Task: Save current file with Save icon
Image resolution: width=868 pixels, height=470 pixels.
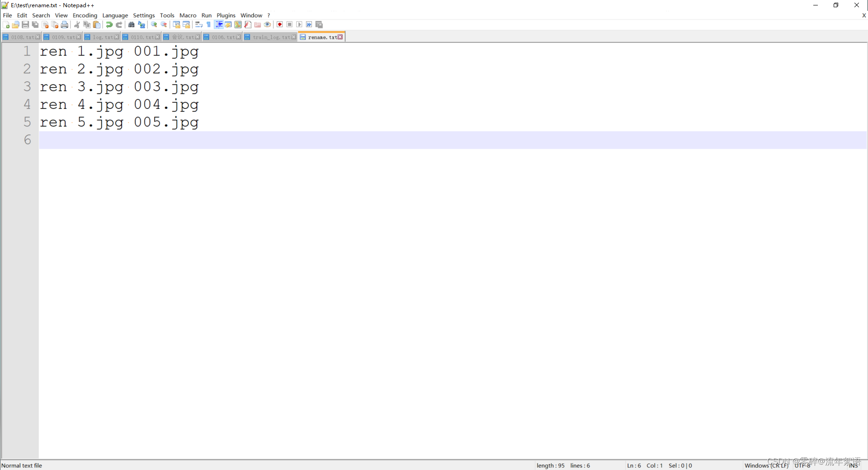Action: [25, 25]
